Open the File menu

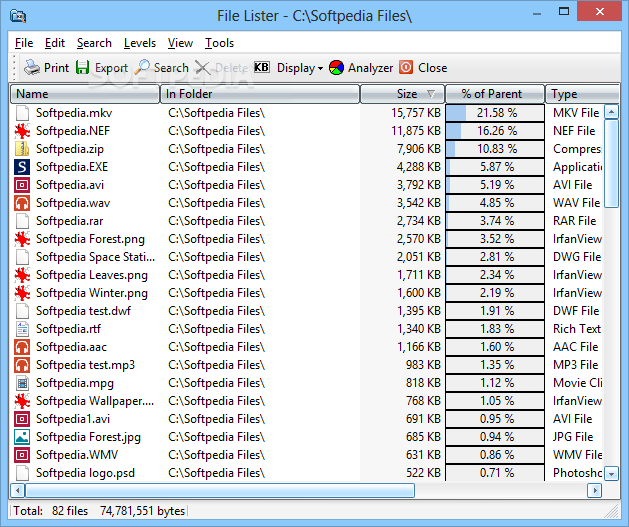(x=24, y=43)
